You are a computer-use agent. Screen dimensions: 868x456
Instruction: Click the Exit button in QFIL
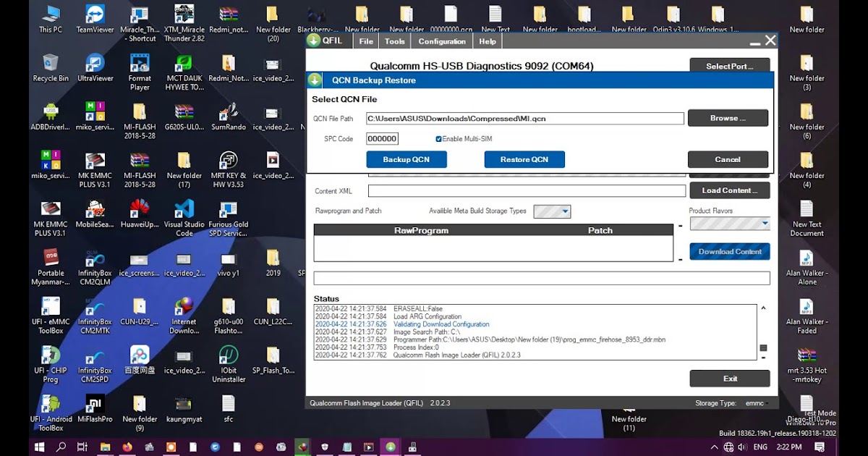click(730, 379)
